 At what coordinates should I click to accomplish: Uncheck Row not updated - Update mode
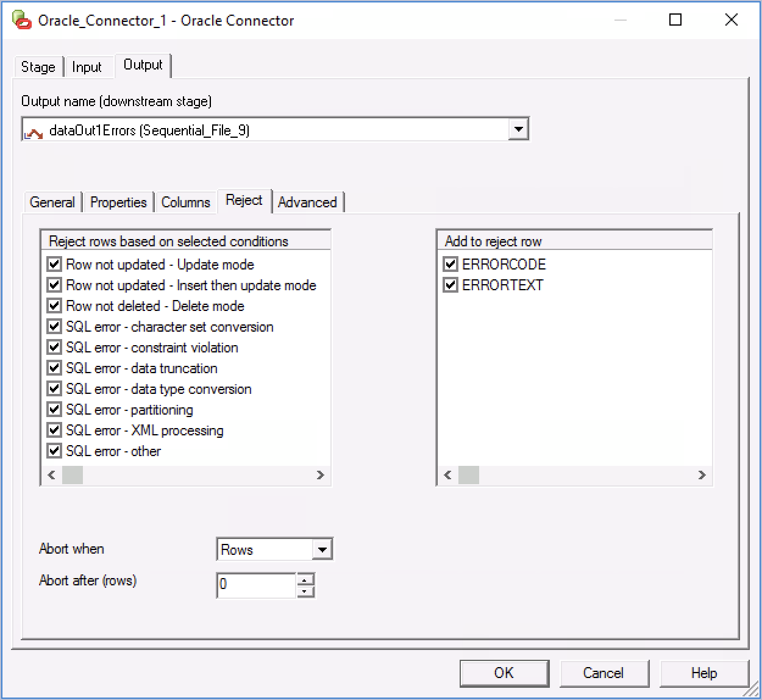click(x=55, y=265)
